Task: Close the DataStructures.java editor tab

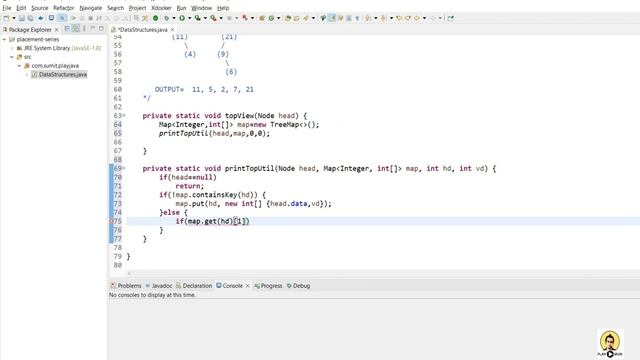Action: click(x=173, y=30)
